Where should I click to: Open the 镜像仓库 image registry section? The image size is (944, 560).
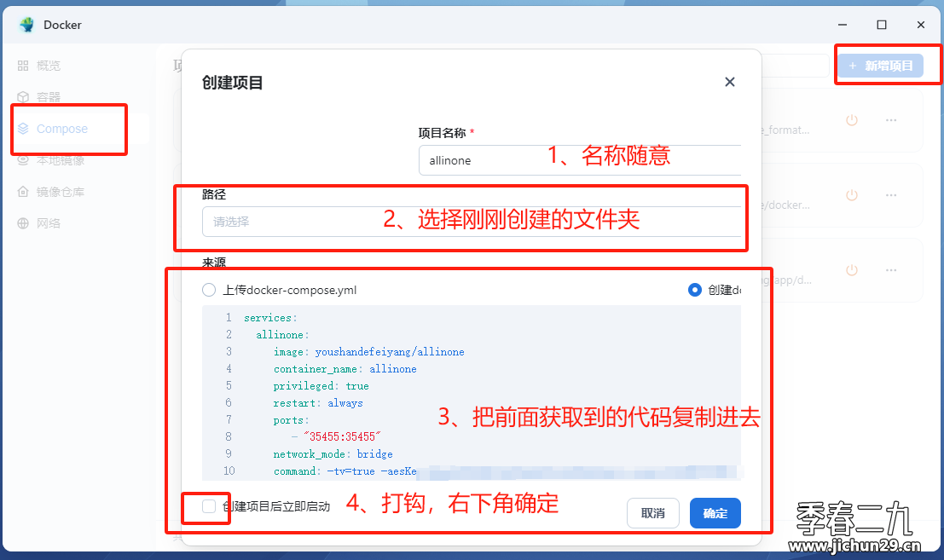(51, 192)
